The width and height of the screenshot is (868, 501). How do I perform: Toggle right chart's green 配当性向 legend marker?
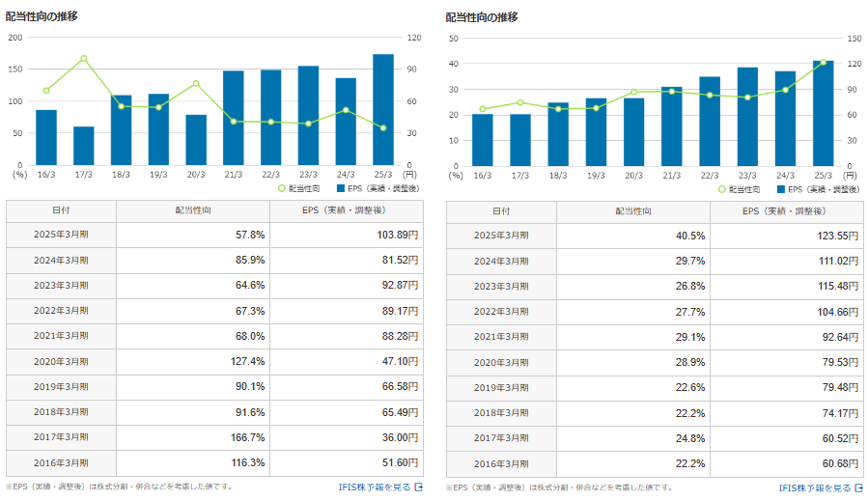point(722,189)
